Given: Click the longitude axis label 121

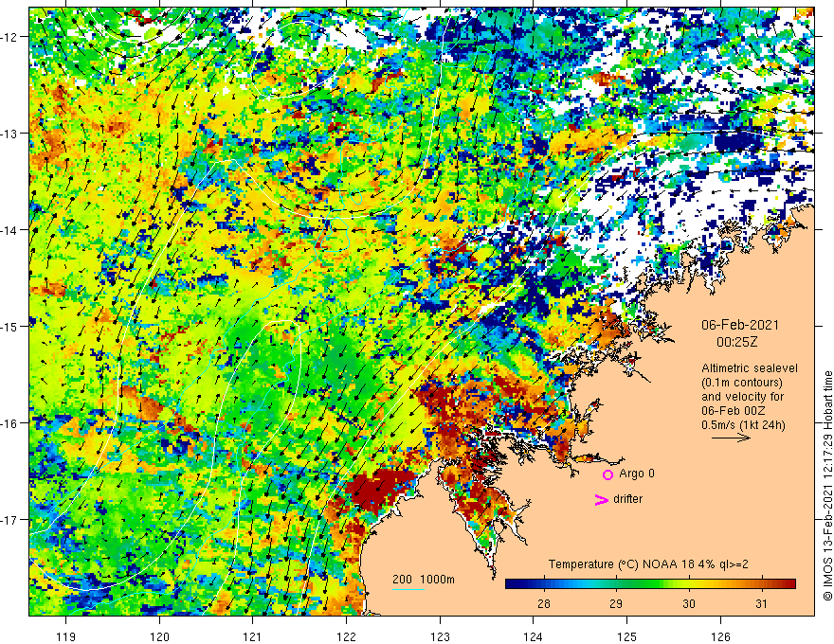Looking at the screenshot, I should pyautogui.click(x=252, y=636).
